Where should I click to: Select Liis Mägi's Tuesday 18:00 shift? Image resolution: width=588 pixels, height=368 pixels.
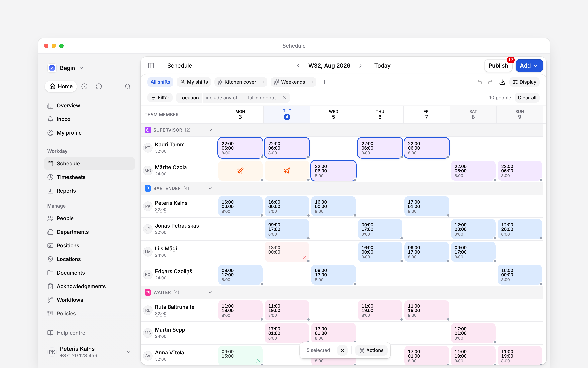pos(287,252)
